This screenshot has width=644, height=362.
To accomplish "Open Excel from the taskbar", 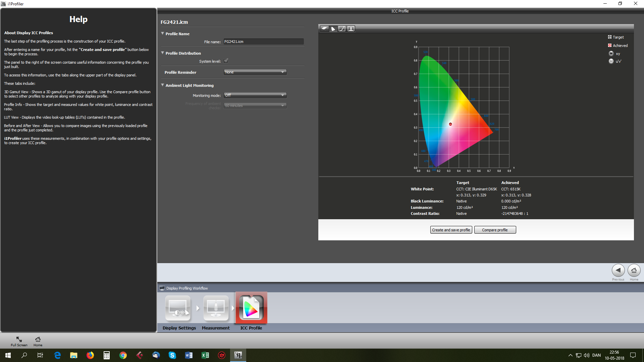I will (205, 355).
